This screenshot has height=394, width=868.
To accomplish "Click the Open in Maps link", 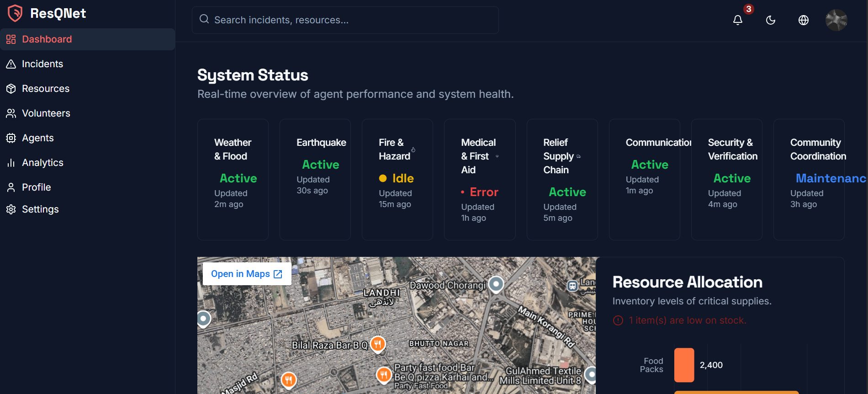I will 247,274.
